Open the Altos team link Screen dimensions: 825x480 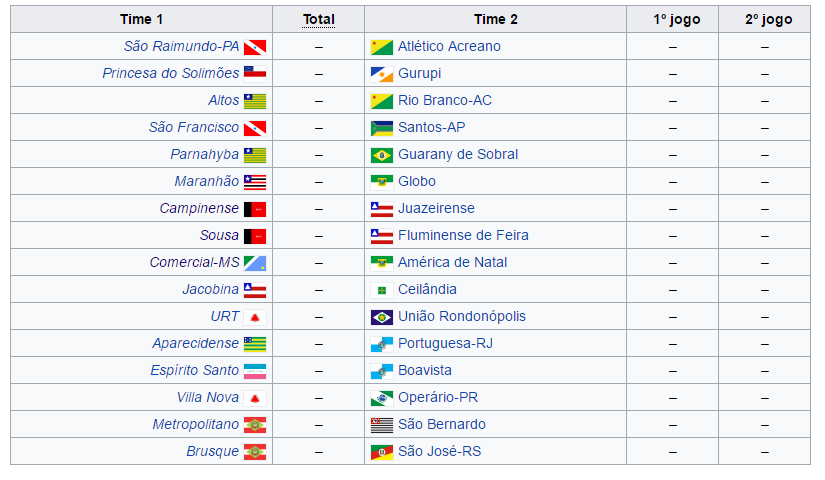(x=223, y=101)
